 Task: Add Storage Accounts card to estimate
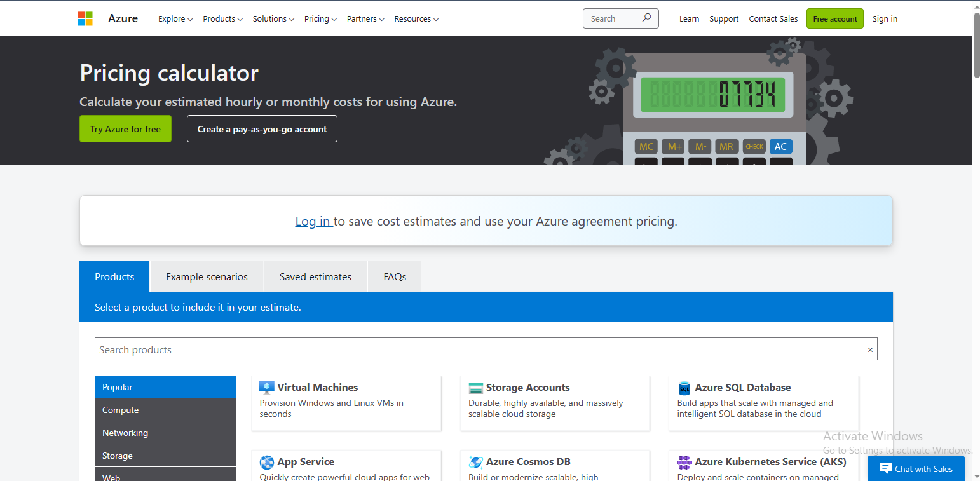click(x=555, y=403)
